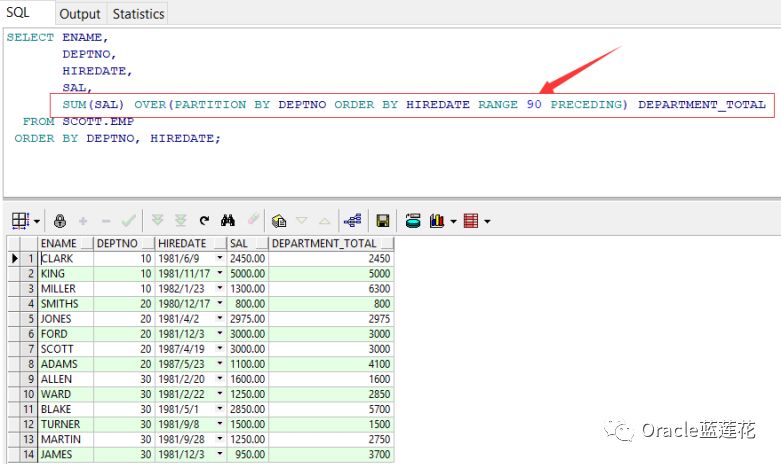Open date dropdown for SCOTT's 1987/4/19
Image resolution: width=781 pixels, height=464 pixels.
click(220, 348)
